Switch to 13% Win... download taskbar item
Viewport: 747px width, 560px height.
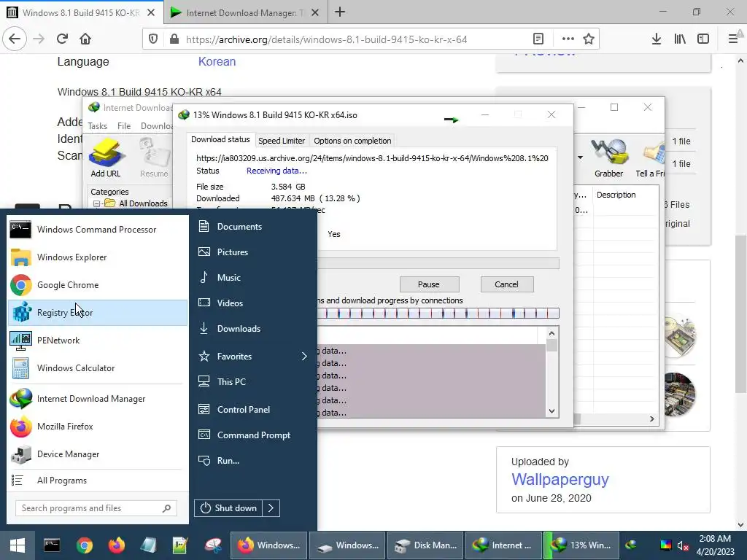pos(581,545)
